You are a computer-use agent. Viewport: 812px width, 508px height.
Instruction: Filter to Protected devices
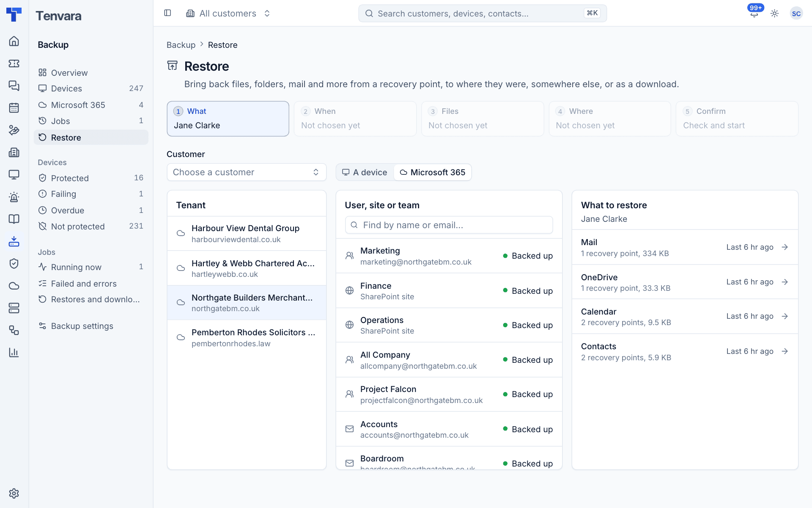[x=91, y=178]
